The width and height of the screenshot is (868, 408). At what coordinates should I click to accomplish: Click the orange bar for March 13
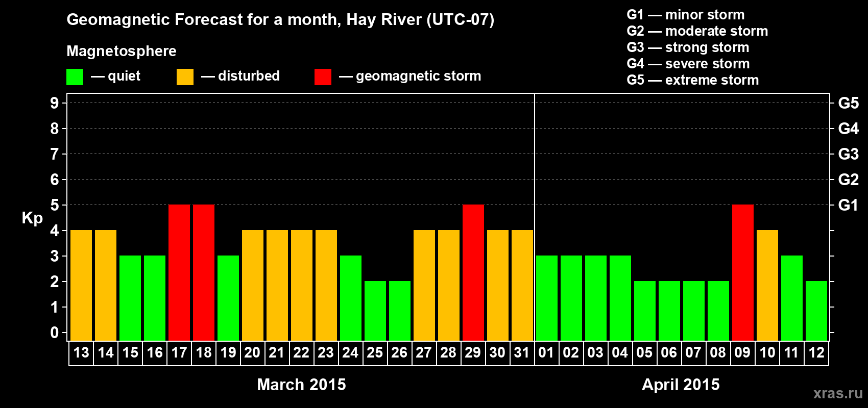pyautogui.click(x=81, y=285)
